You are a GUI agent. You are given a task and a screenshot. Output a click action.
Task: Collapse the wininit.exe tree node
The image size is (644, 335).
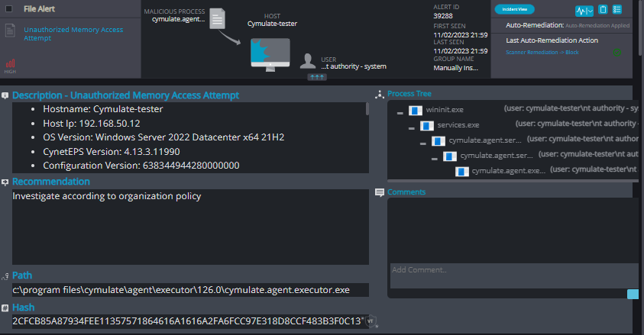point(400,113)
